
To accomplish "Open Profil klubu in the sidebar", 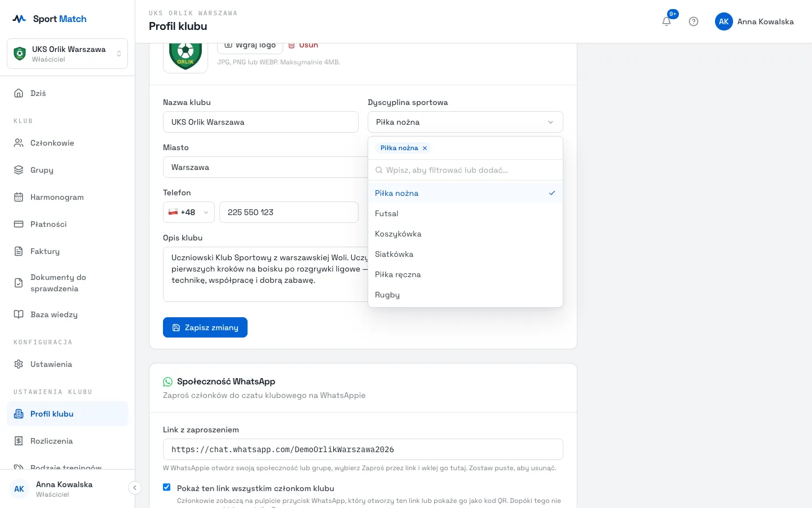I will [x=67, y=414].
